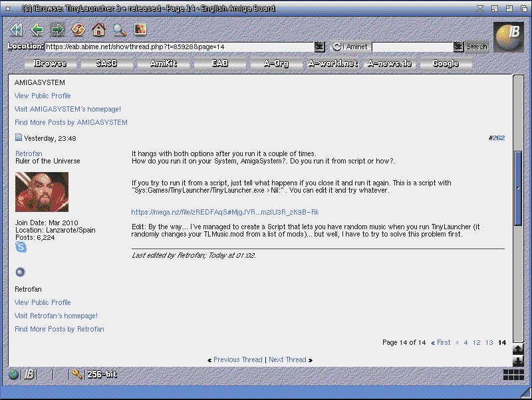Screen dimensions: 532x400
Task: Open the Aminet search engine selector
Action: [350, 47]
